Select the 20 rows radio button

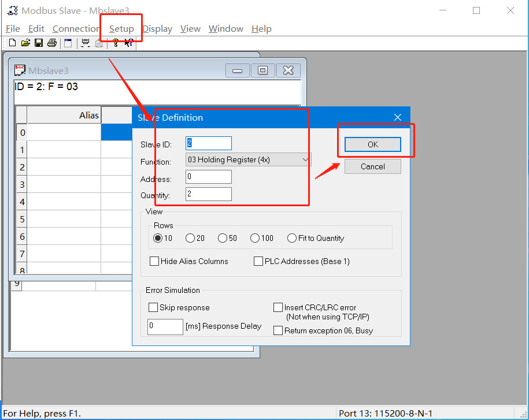(190, 238)
